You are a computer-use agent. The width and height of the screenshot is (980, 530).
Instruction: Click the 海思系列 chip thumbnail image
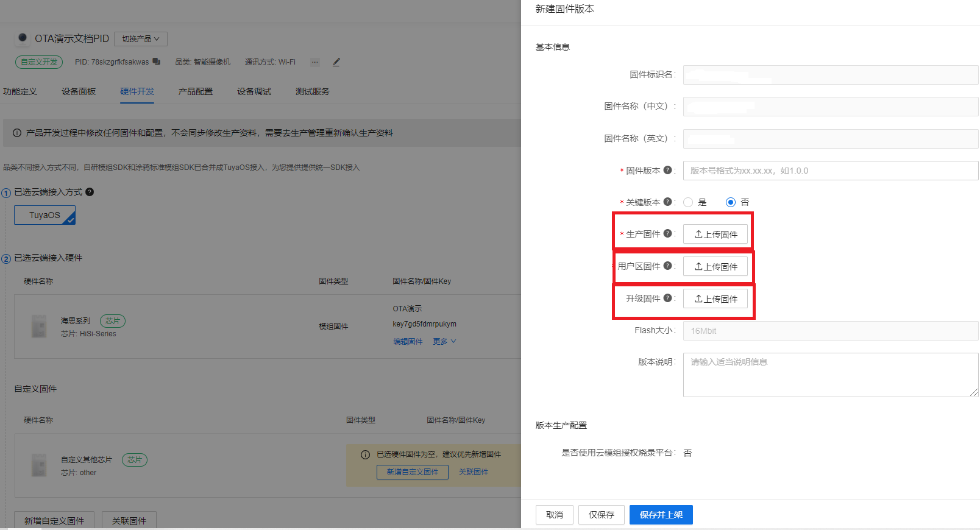(39, 326)
